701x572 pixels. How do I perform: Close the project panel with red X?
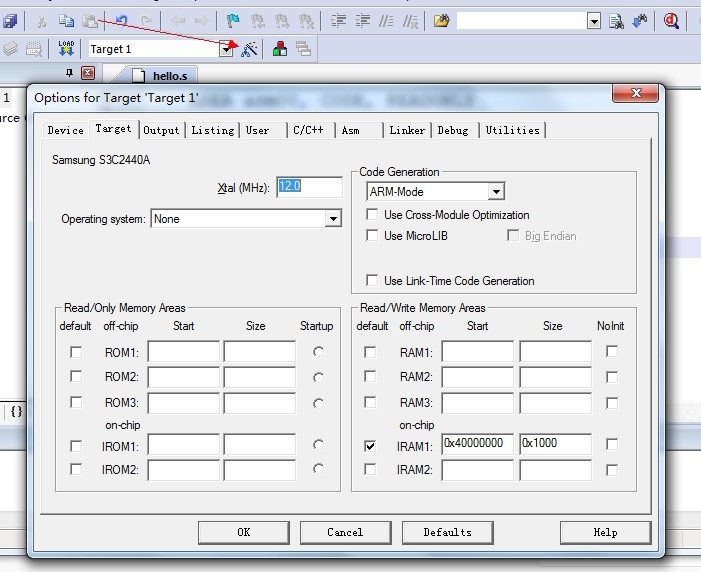click(88, 73)
